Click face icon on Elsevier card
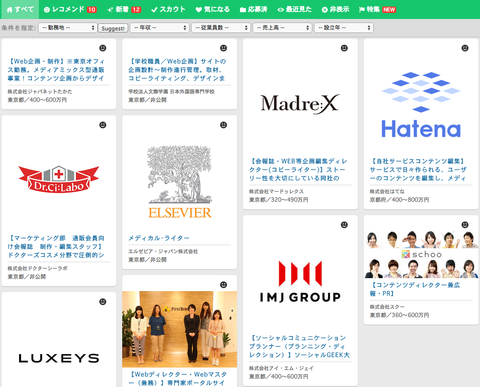Image resolution: width=480 pixels, height=387 pixels. click(x=223, y=125)
